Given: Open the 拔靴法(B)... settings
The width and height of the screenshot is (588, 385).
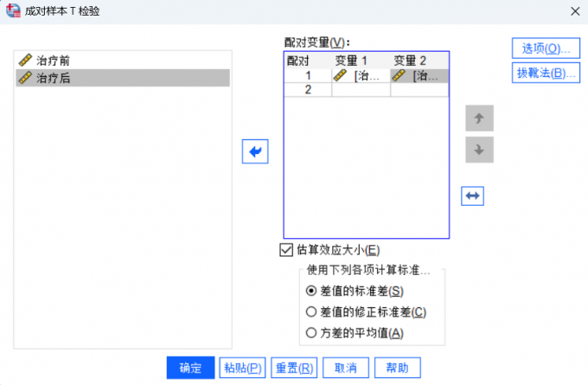Looking at the screenshot, I should click(x=546, y=73).
